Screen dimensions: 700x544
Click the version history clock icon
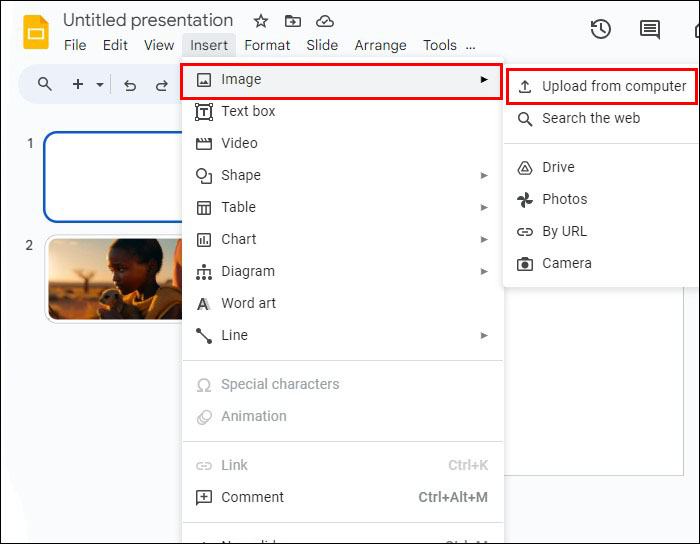(x=601, y=29)
